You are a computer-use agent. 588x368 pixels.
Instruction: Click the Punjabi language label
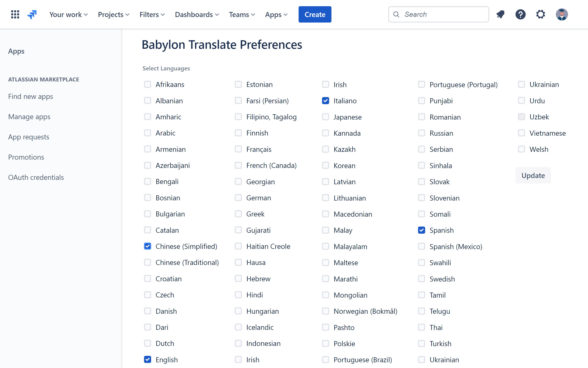pyautogui.click(x=441, y=101)
